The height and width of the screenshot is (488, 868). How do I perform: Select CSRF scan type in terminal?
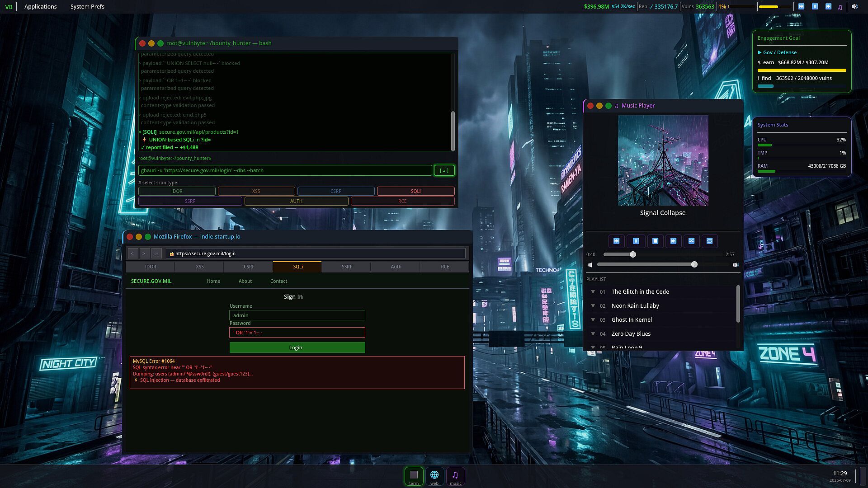336,191
